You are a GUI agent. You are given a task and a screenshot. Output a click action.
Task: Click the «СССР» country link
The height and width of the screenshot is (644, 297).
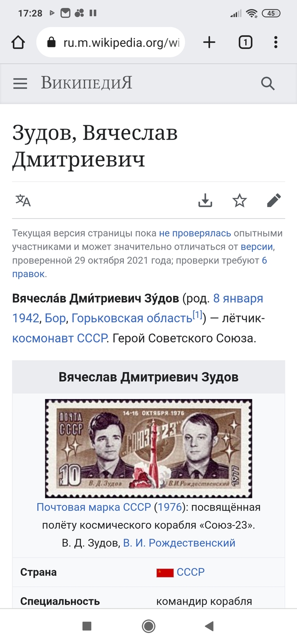click(x=191, y=572)
